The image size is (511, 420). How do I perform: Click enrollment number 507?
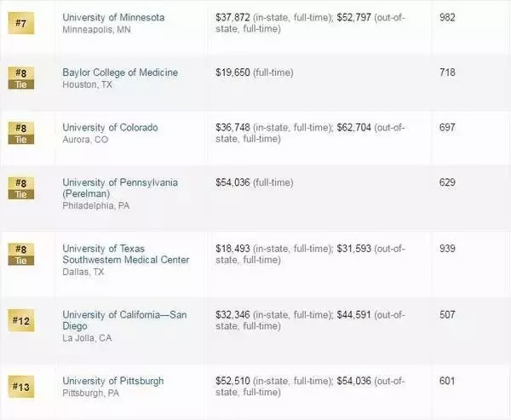click(447, 314)
